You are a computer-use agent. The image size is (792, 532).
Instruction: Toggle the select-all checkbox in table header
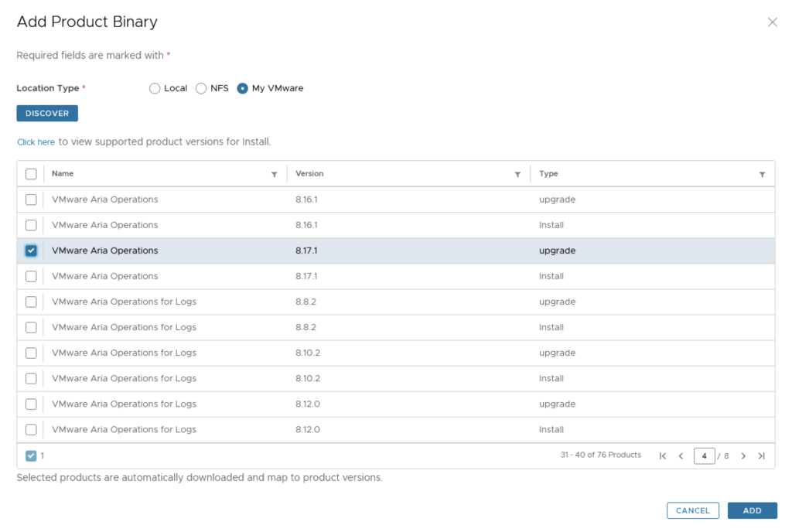[31, 174]
